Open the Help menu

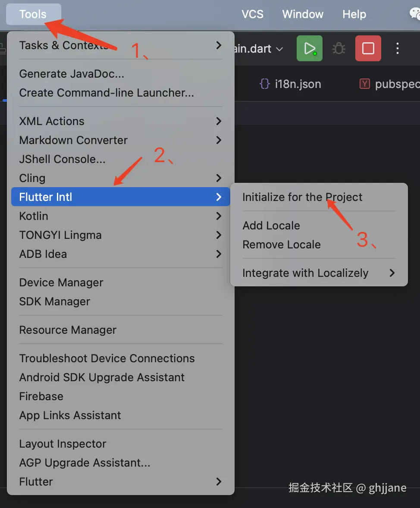coord(354,14)
